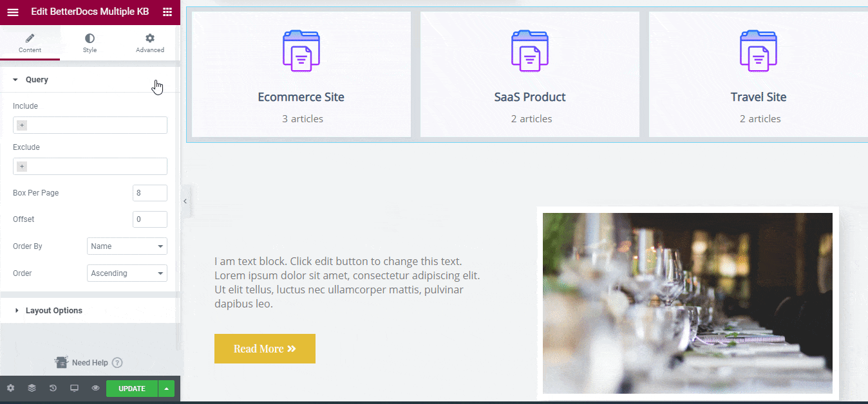This screenshot has height=404, width=868.
Task: Click the Box Per Page value field
Action: [x=150, y=192]
